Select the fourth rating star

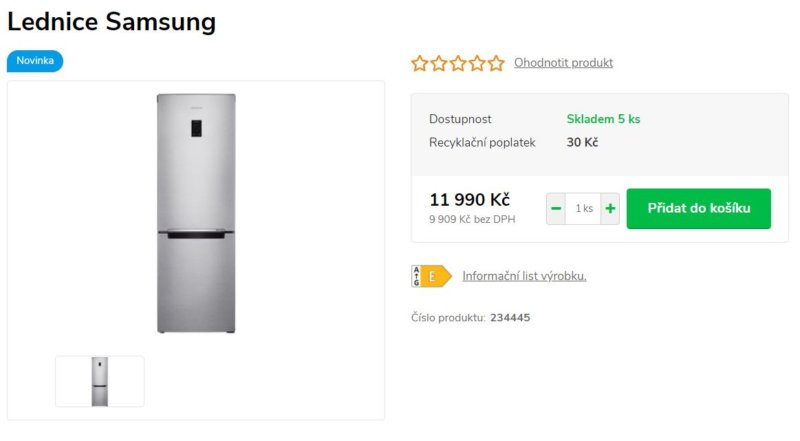(x=477, y=63)
